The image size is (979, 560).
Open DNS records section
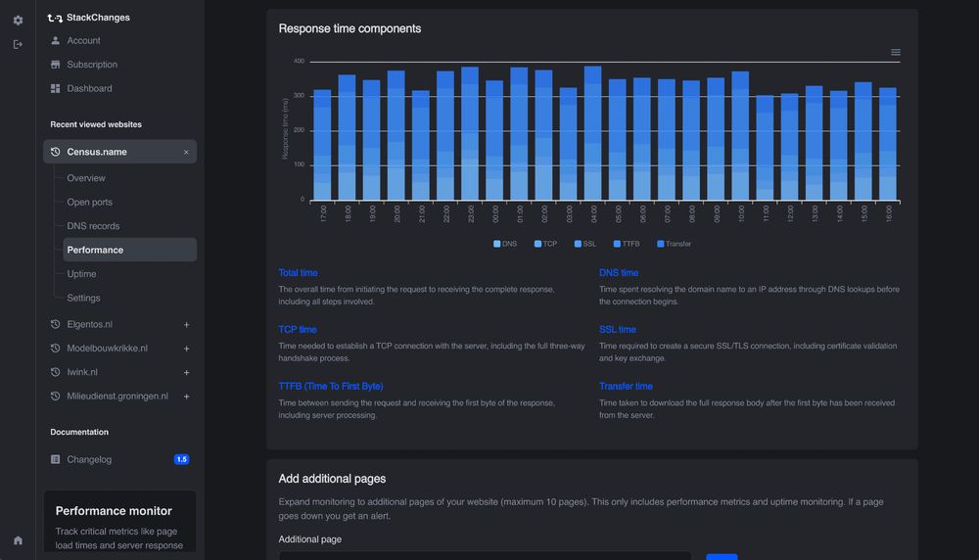[93, 226]
